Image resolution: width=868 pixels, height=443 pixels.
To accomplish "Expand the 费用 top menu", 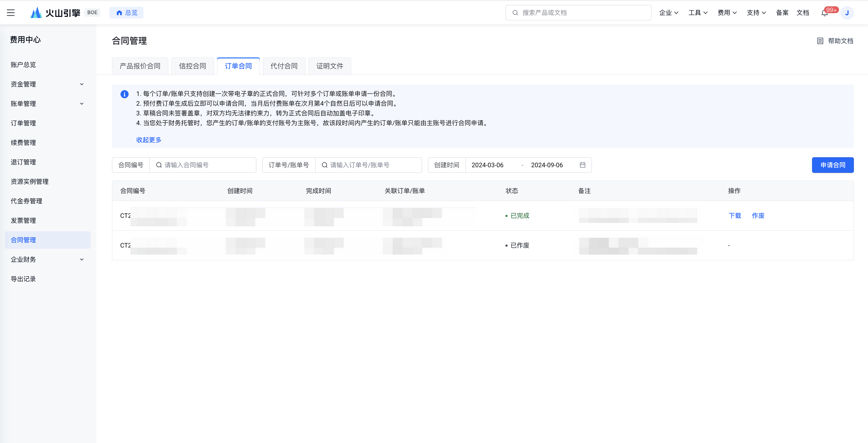I will 727,13.
